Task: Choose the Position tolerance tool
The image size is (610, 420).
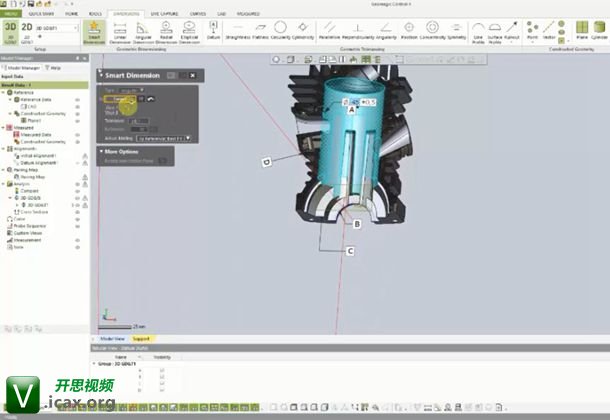Action: 409,30
